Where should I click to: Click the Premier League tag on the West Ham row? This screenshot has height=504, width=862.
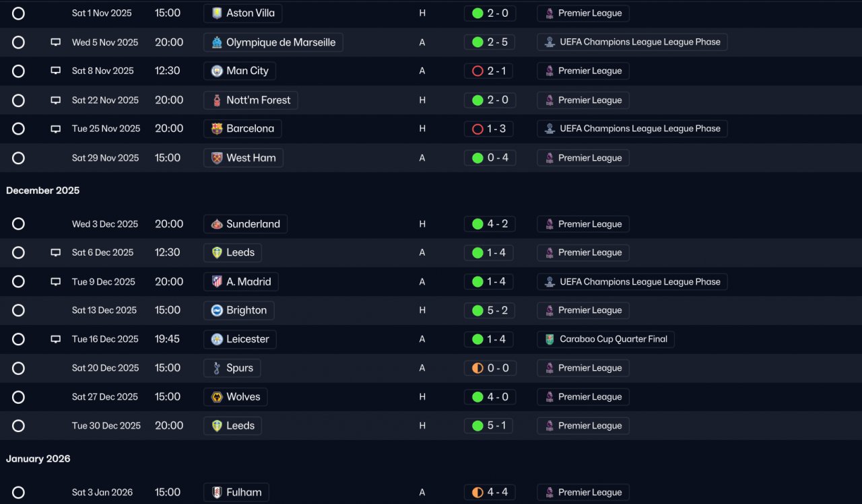(x=583, y=157)
